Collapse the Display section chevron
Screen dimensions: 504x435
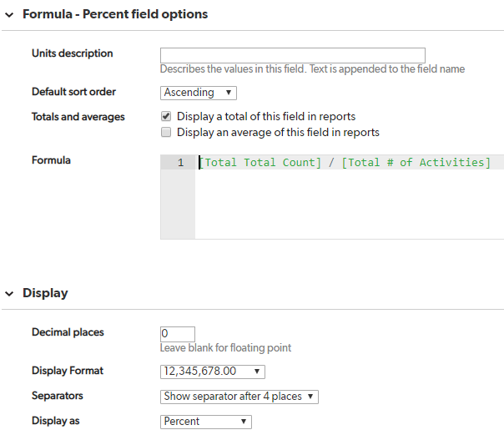[9, 294]
